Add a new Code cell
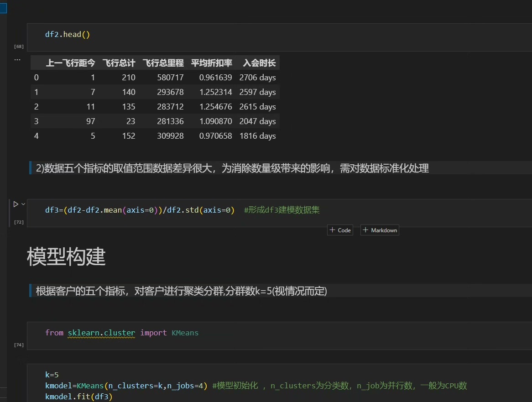Viewport: 532px width, 402px height. pyautogui.click(x=340, y=230)
